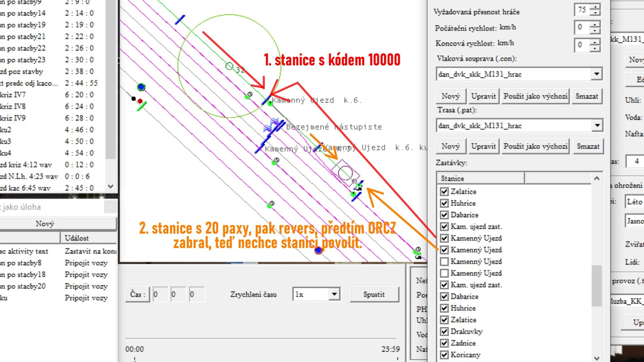Click the Stanice column header
The height and width of the screenshot is (362, 644).
[480, 179]
